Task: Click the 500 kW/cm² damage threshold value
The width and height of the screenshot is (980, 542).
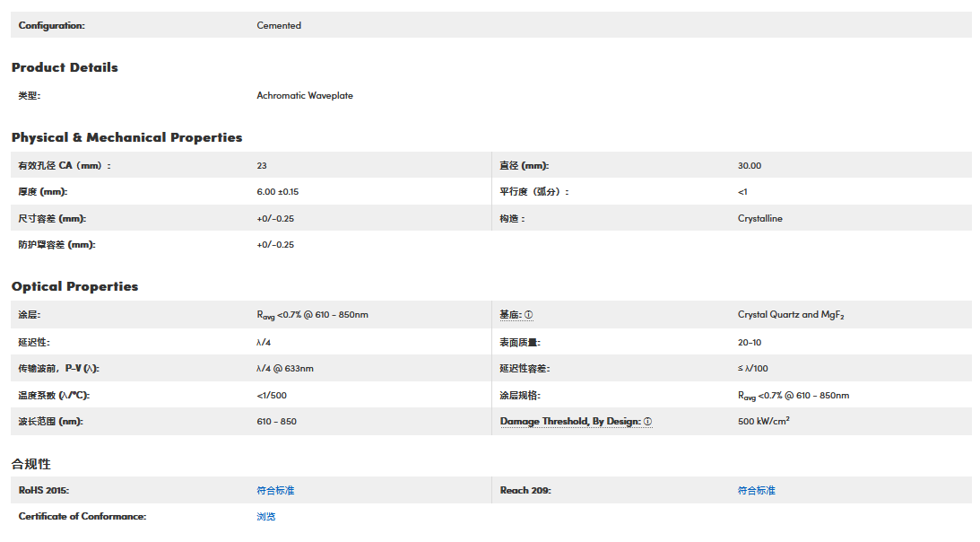Action: pos(763,422)
